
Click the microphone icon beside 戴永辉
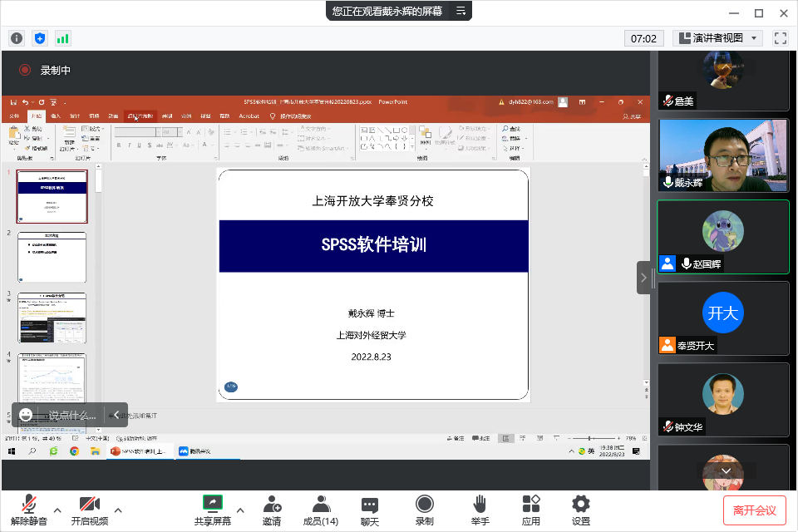point(668,182)
